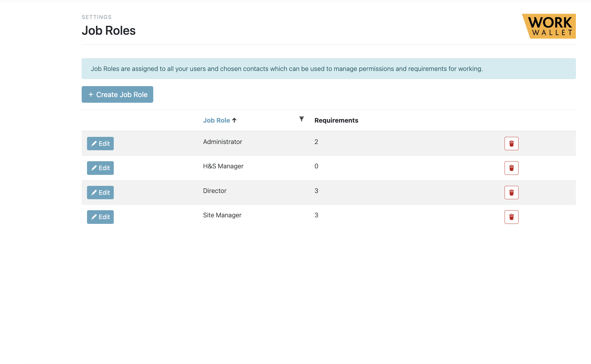Delete the Site Manager job role

(511, 217)
